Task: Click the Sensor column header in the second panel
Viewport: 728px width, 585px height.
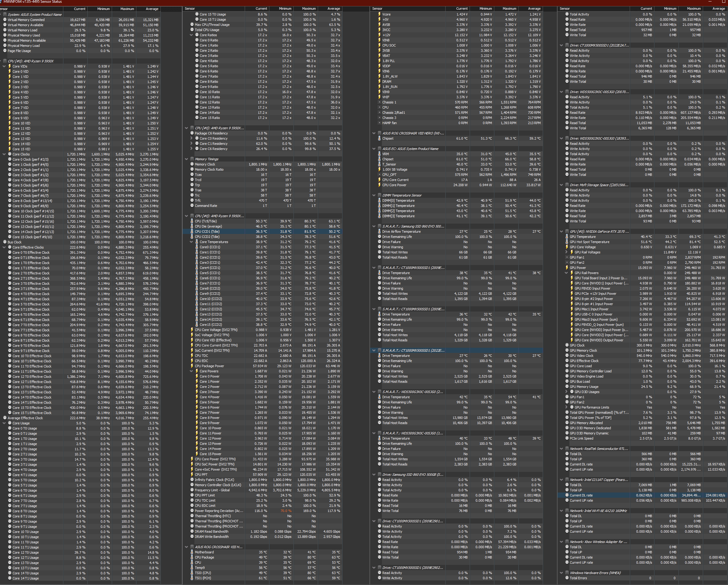Action: pos(214,9)
